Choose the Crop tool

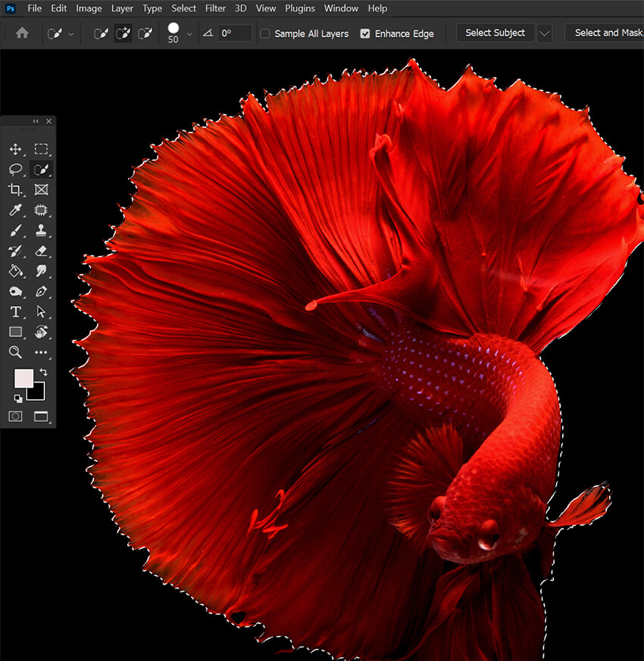(15, 190)
